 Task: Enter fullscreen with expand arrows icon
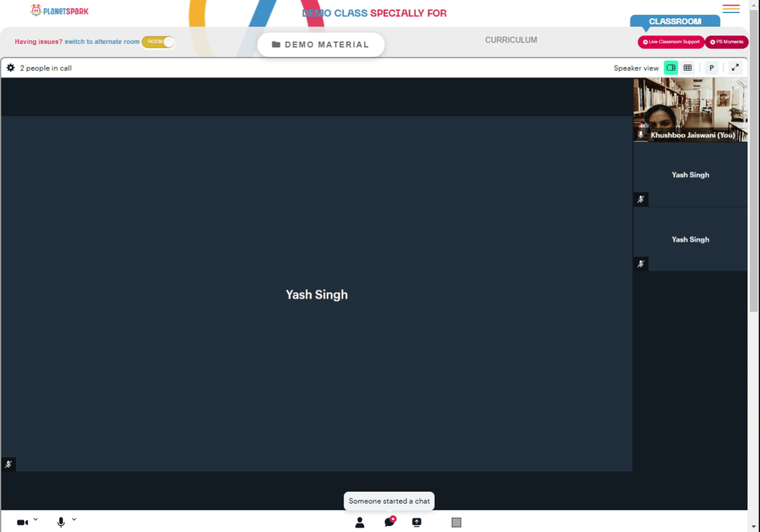(x=735, y=68)
